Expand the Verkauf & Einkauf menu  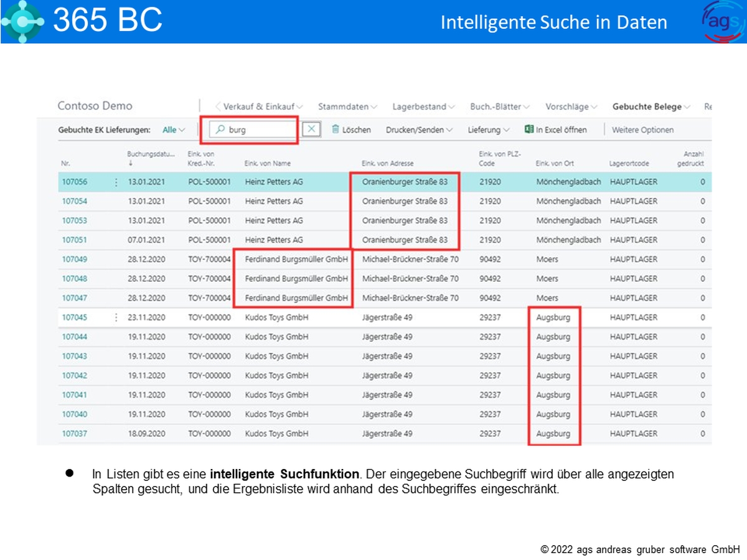click(x=263, y=106)
